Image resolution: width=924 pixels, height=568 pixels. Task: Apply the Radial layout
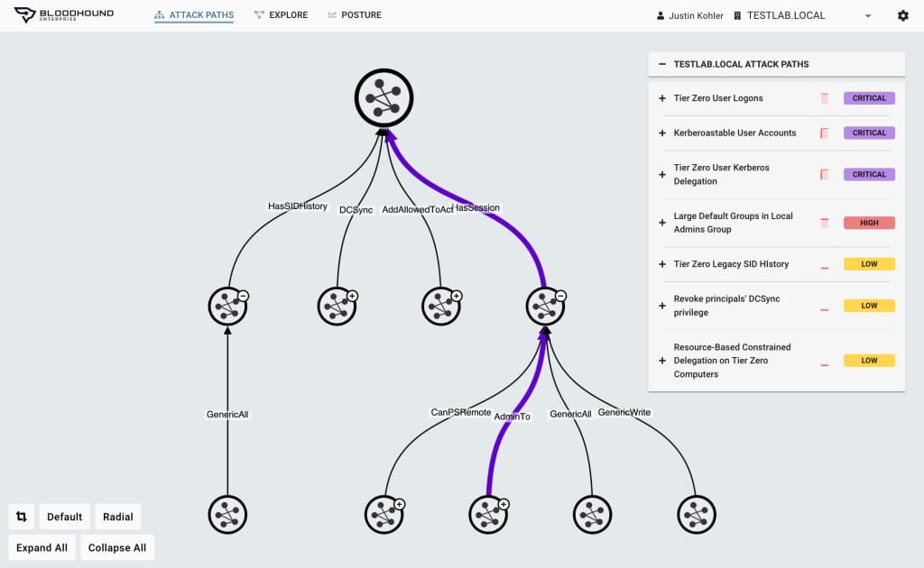118,517
